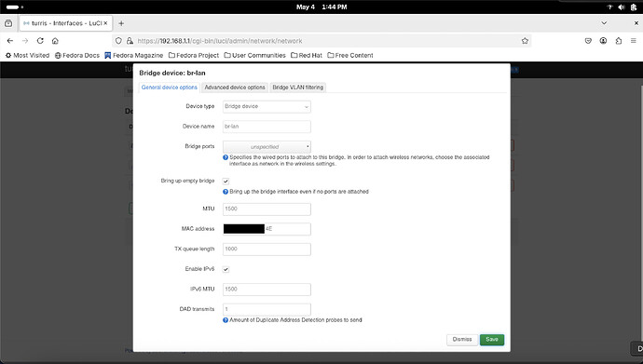Viewport: 643px width, 364px height.
Task: Go to the browser home page icon
Action: pos(55,41)
